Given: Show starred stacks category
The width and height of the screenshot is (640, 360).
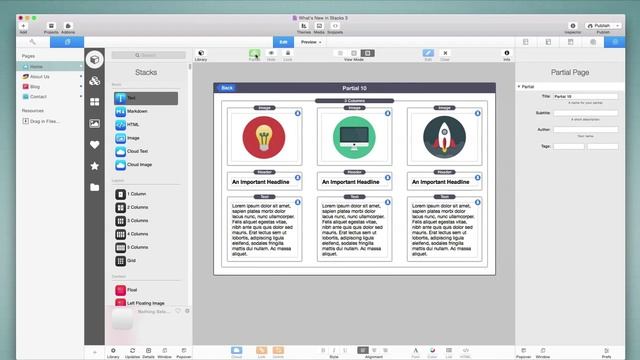Looking at the screenshot, I should click(95, 166).
